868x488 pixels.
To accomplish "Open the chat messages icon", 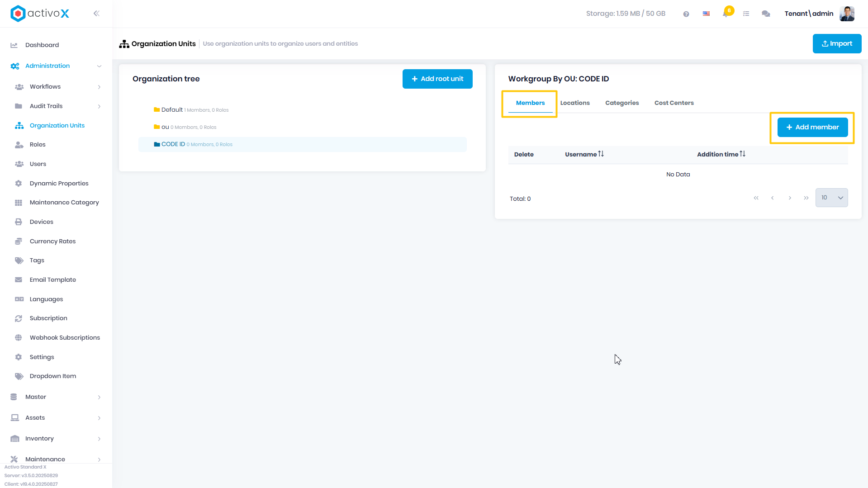I will pyautogui.click(x=766, y=14).
